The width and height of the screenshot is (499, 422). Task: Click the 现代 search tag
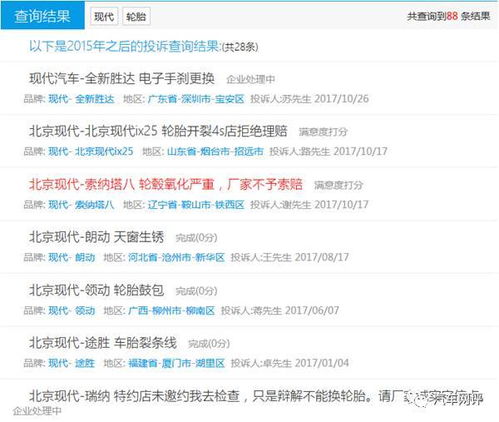point(104,17)
